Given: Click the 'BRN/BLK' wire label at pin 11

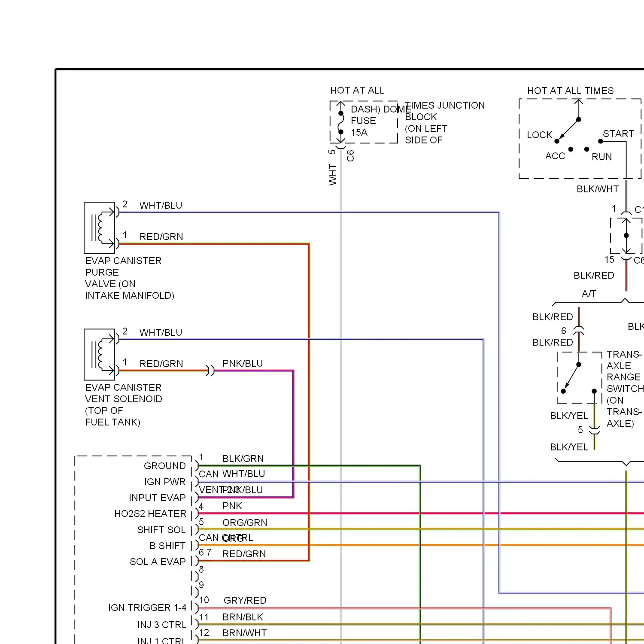Looking at the screenshot, I should [x=243, y=617].
